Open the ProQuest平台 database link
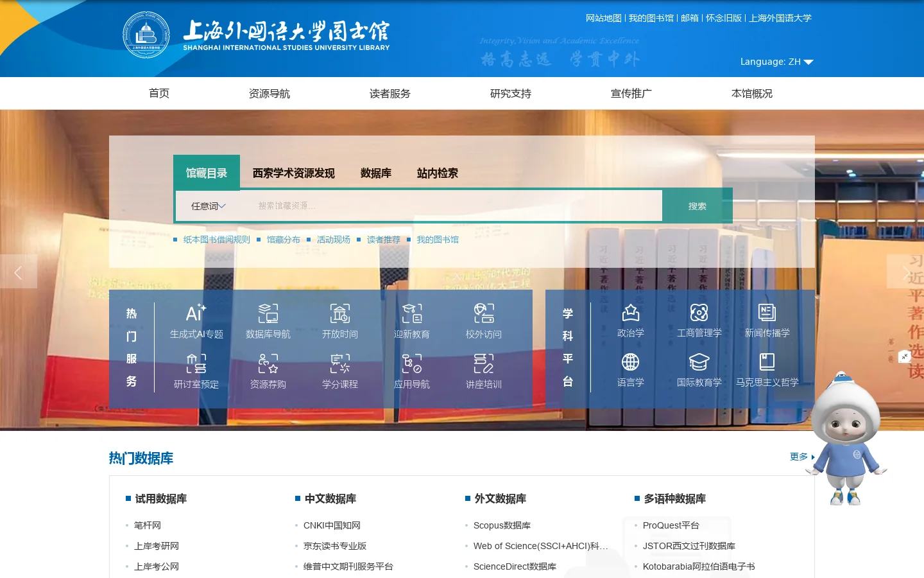The image size is (924, 578). (x=671, y=525)
